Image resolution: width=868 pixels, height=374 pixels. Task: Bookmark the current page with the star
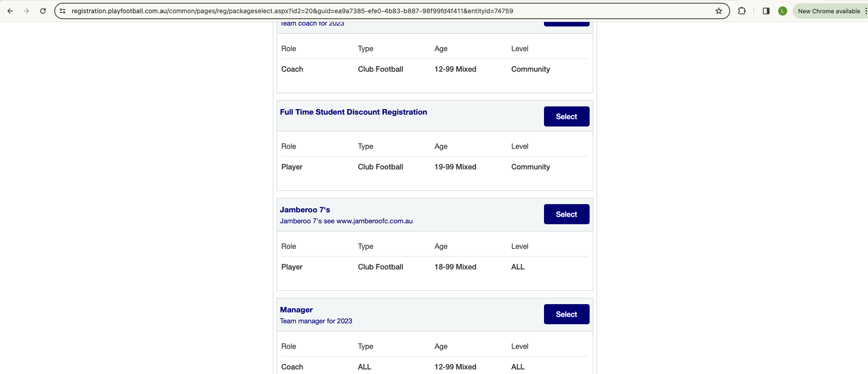(719, 11)
